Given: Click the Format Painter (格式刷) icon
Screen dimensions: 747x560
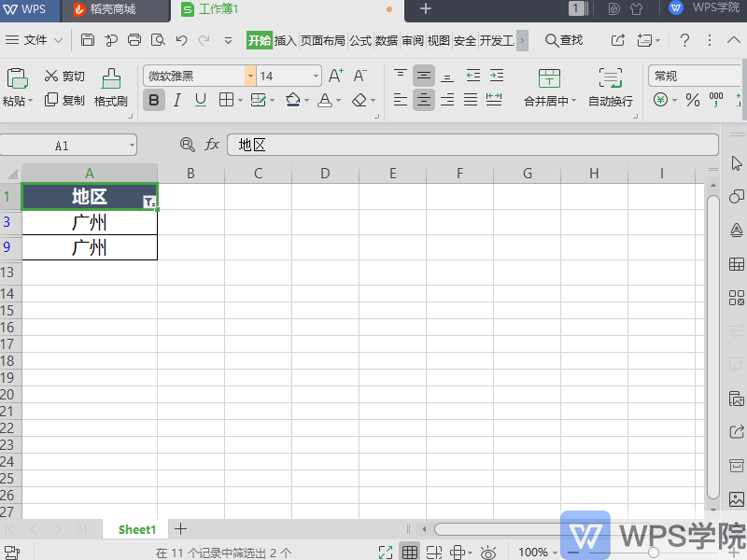Looking at the screenshot, I should click(110, 78).
